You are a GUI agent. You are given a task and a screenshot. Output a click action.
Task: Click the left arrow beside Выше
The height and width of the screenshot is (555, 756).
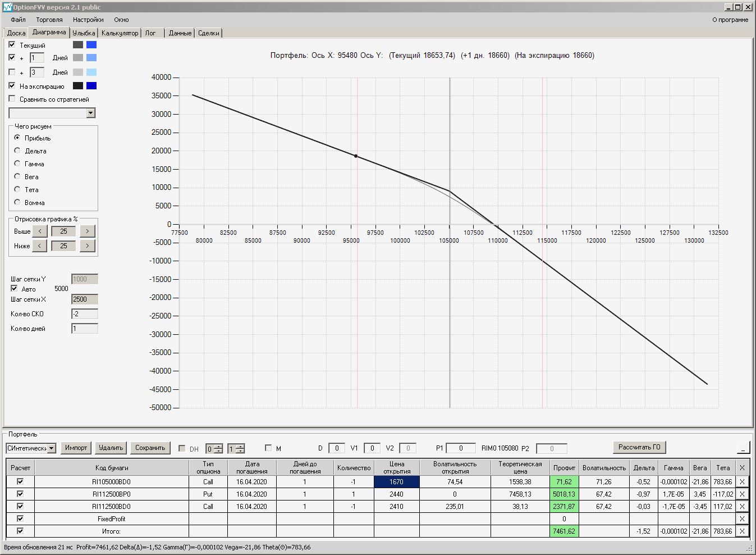pyautogui.click(x=40, y=231)
